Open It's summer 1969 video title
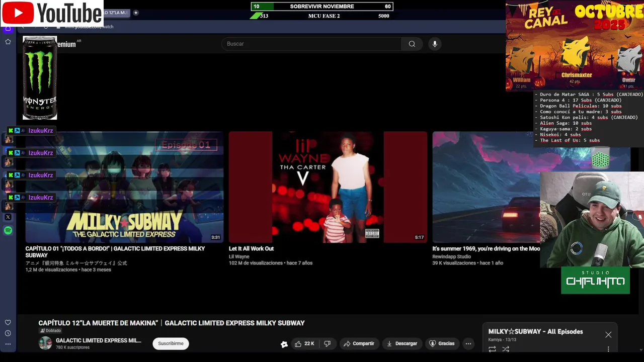The width and height of the screenshot is (644, 362). tap(486, 248)
